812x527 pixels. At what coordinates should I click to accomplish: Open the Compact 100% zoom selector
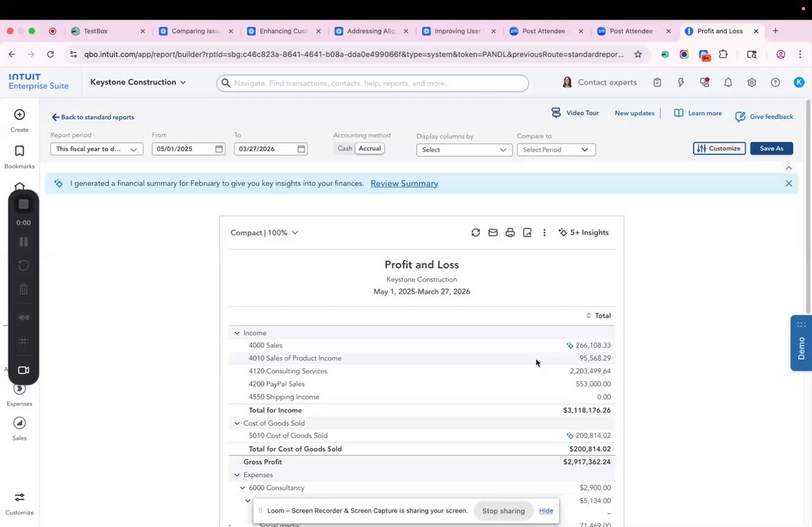point(264,233)
